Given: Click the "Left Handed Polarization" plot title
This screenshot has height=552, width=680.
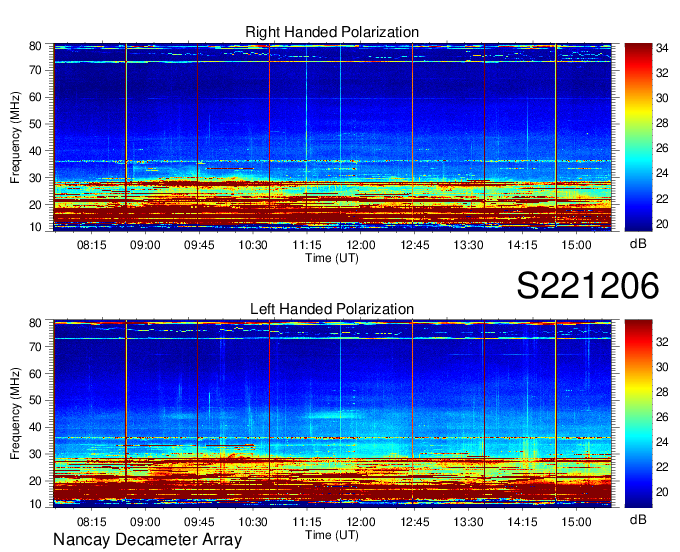Looking at the screenshot, I should (332, 309).
